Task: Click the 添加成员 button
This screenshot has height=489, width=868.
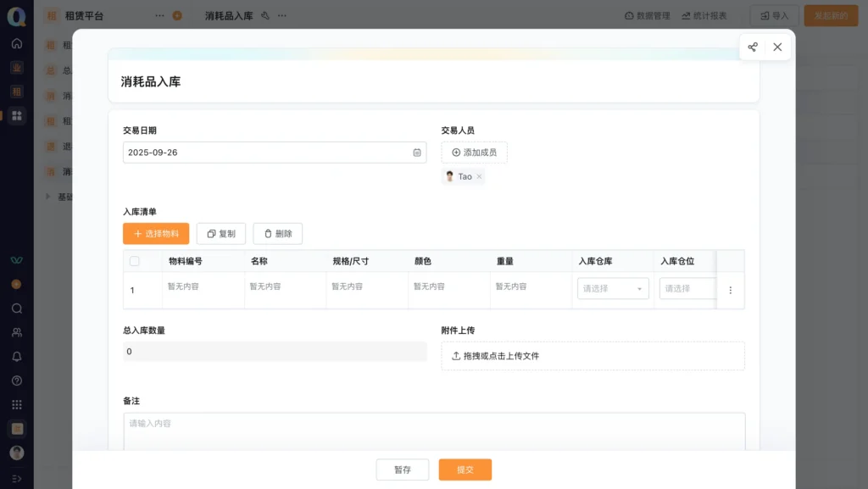Action: [x=474, y=153]
